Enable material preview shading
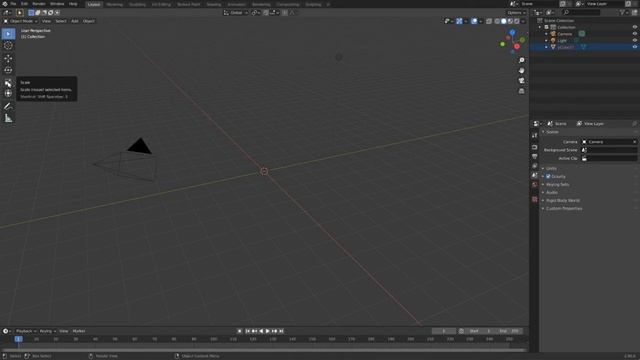 [x=510, y=21]
